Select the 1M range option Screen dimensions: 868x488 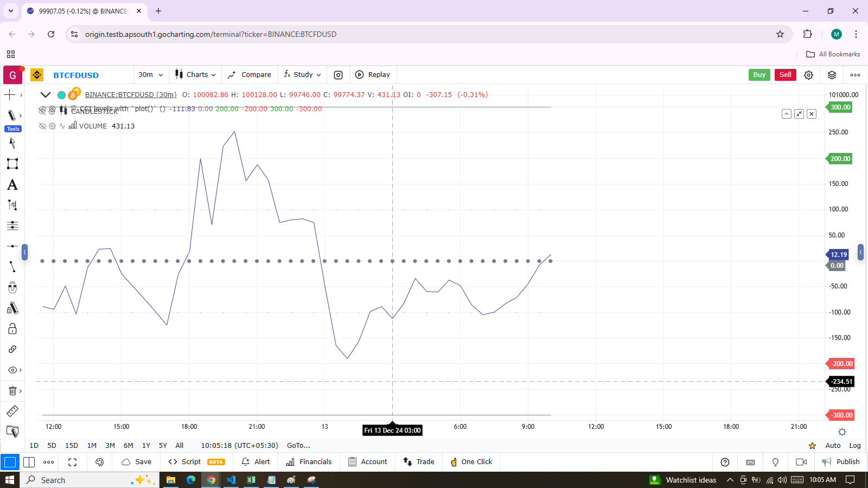[92, 445]
